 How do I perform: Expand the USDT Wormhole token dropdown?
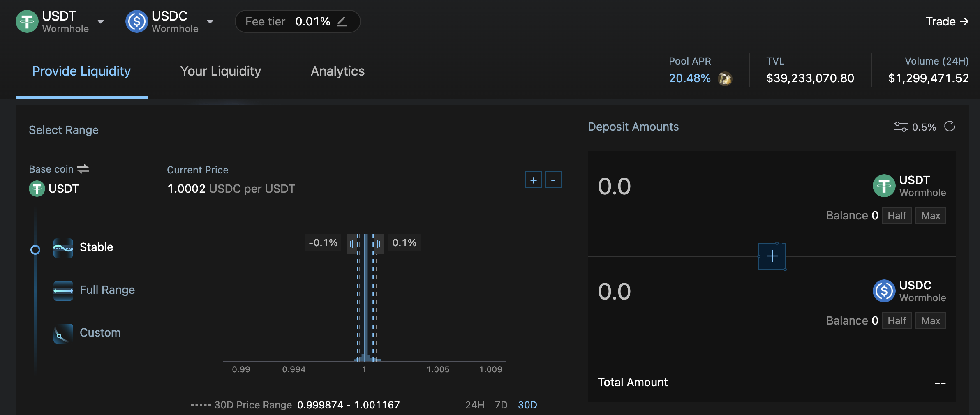pos(101,22)
